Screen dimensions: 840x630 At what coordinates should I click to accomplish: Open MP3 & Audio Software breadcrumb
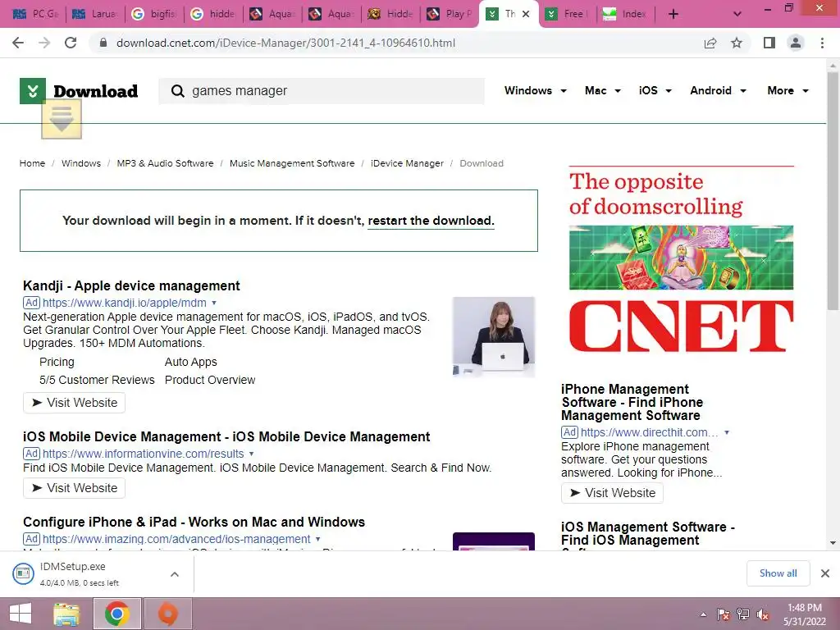tap(165, 163)
